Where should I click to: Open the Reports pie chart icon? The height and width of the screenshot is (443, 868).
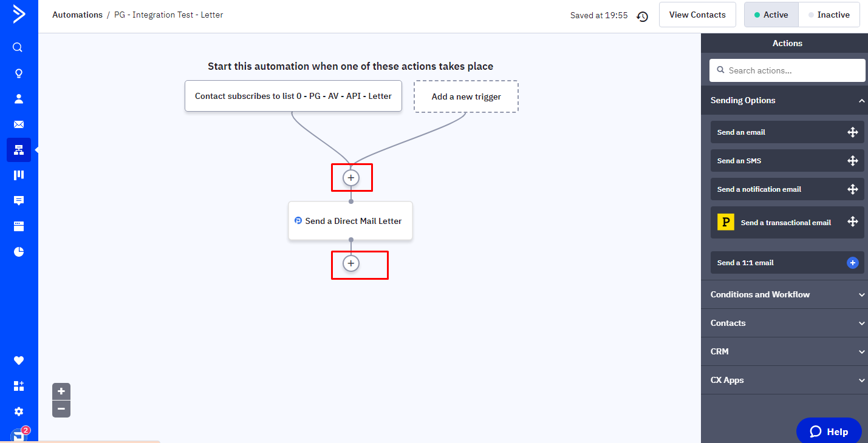click(18, 252)
